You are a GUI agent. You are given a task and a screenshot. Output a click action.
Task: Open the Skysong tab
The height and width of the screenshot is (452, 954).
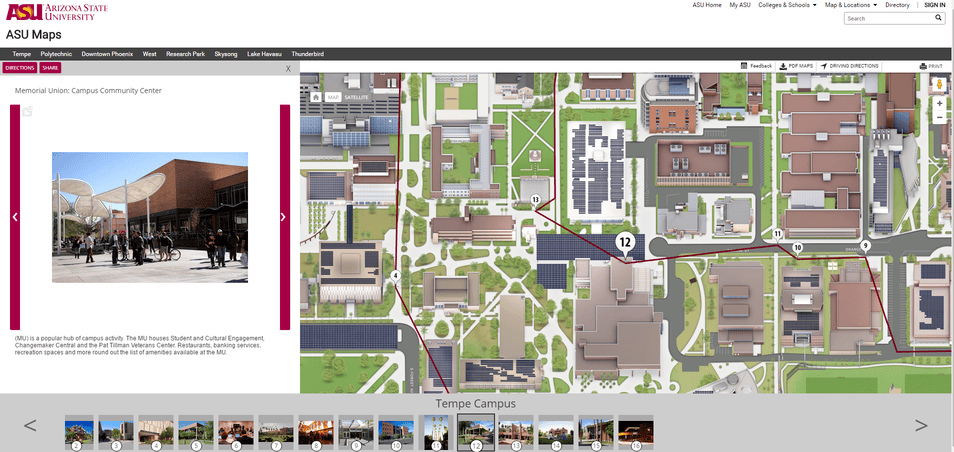226,54
